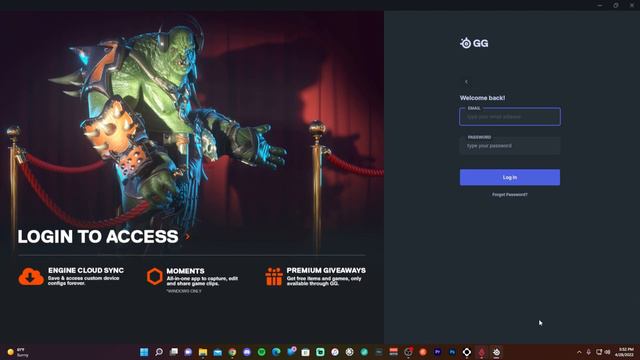Click the Premium Giveaways gift icon
The height and width of the screenshot is (360, 640).
(x=274, y=276)
